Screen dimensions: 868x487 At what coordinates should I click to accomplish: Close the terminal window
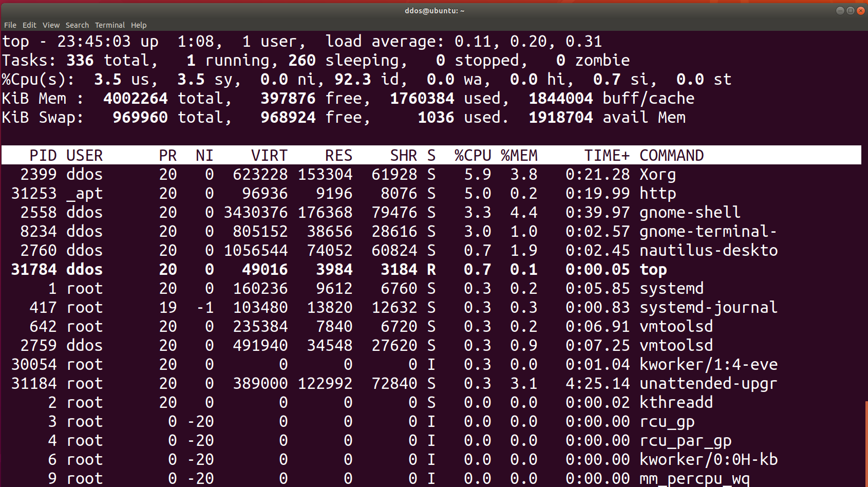pos(861,10)
